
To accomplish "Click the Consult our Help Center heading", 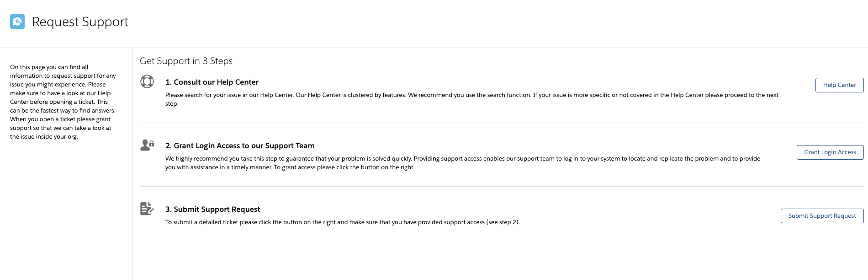I will (x=212, y=82).
